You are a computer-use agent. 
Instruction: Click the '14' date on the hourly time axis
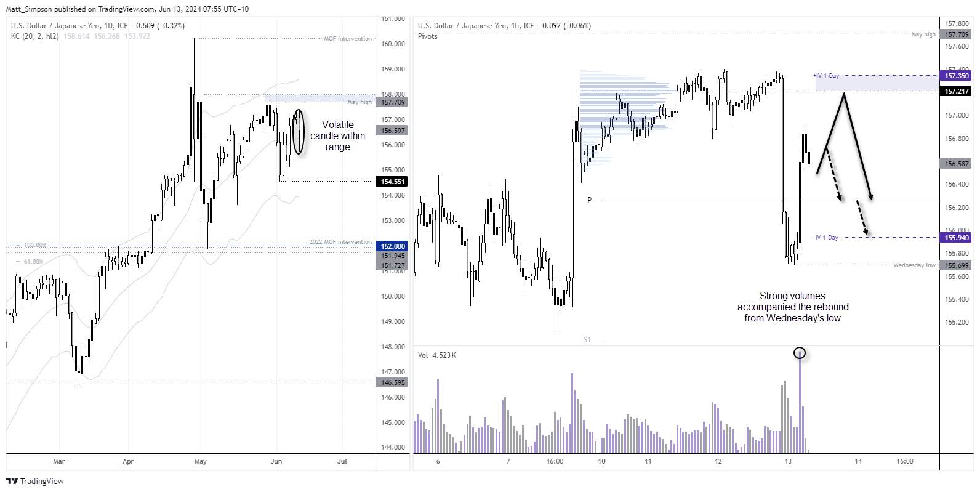pyautogui.click(x=858, y=461)
